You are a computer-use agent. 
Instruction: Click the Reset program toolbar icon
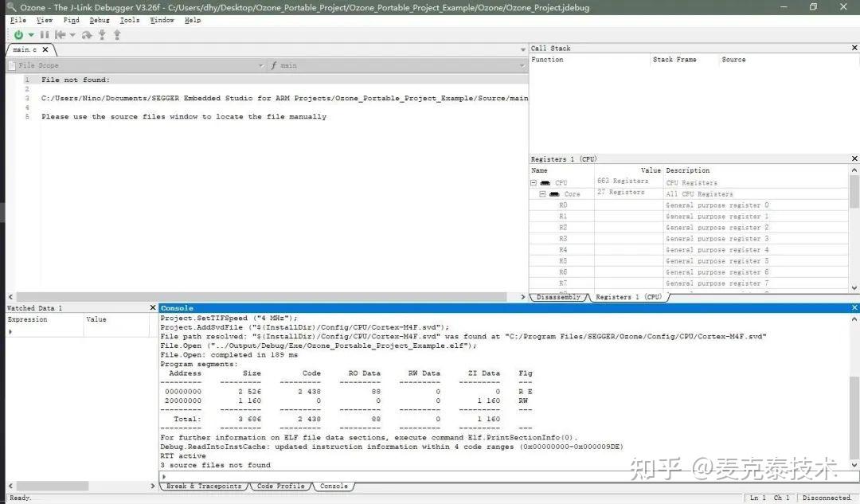click(61, 34)
